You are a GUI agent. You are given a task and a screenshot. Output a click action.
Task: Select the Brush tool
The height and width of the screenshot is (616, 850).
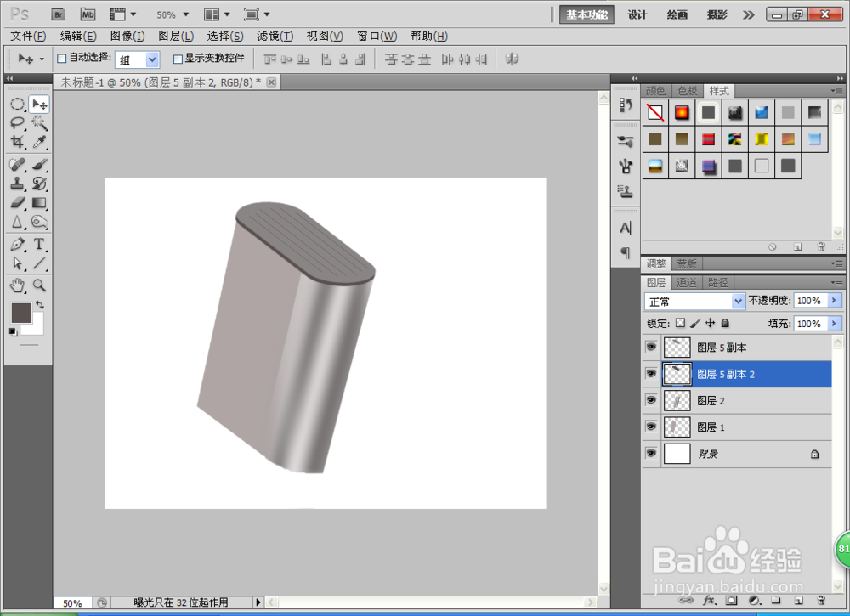[x=39, y=164]
